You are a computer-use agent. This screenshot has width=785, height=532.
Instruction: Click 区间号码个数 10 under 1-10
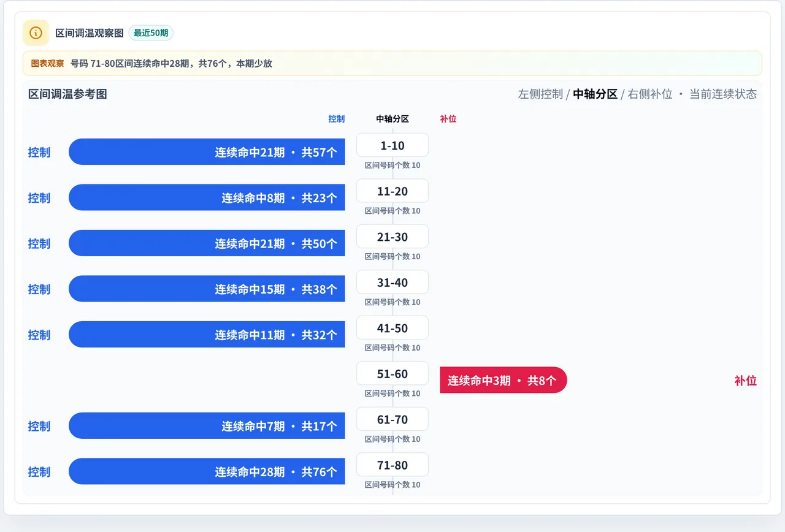pos(392,165)
